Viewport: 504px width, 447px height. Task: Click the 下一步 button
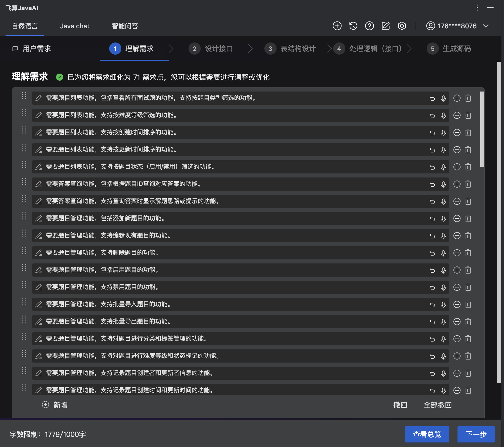point(476,434)
